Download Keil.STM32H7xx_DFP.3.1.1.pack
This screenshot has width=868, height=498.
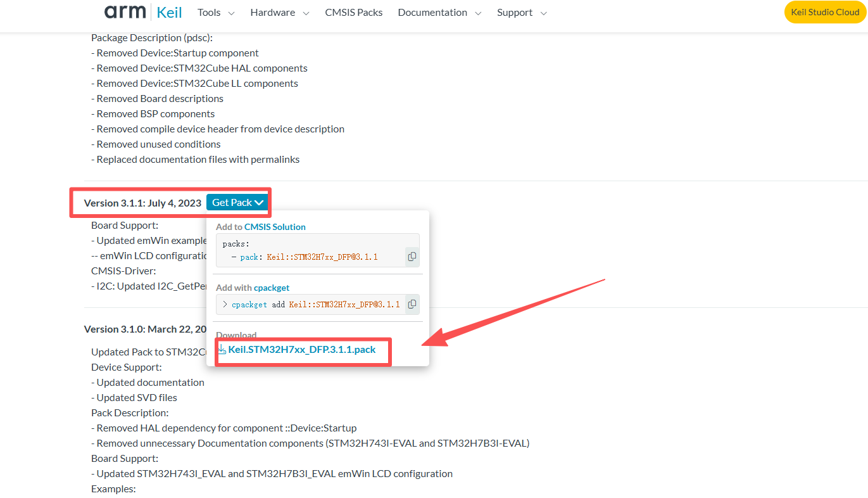pos(302,349)
